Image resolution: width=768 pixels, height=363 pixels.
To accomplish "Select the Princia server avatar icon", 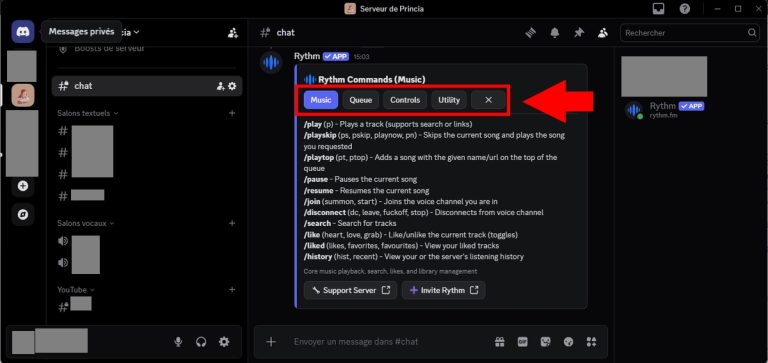I will tap(23, 96).
